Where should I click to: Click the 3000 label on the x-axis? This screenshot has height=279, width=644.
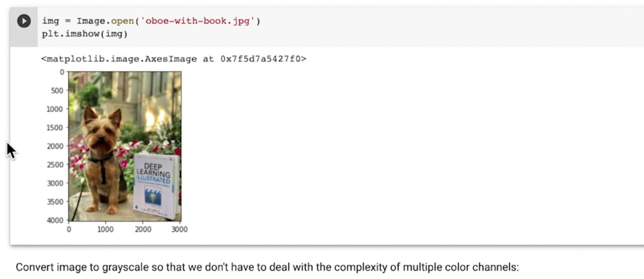179,230
